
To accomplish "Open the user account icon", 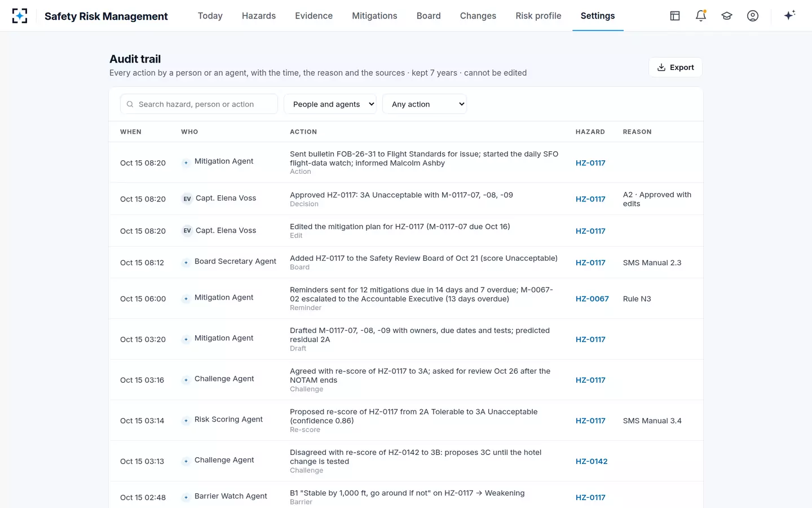I will pyautogui.click(x=753, y=16).
